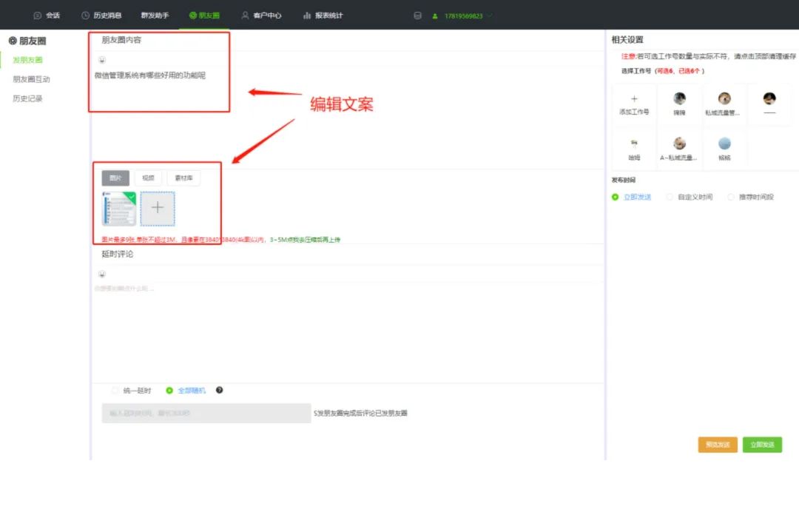Click the green 立即发送 button
The height and width of the screenshot is (532, 799).
coord(763,445)
